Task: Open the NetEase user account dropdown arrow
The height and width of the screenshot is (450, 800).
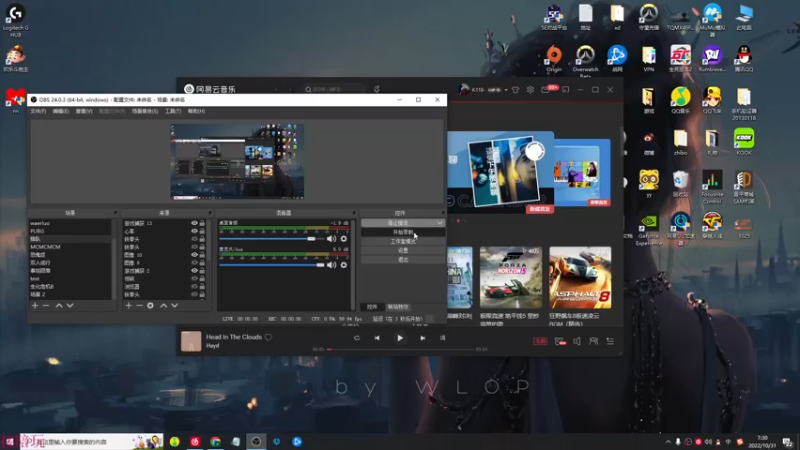Action: point(506,90)
